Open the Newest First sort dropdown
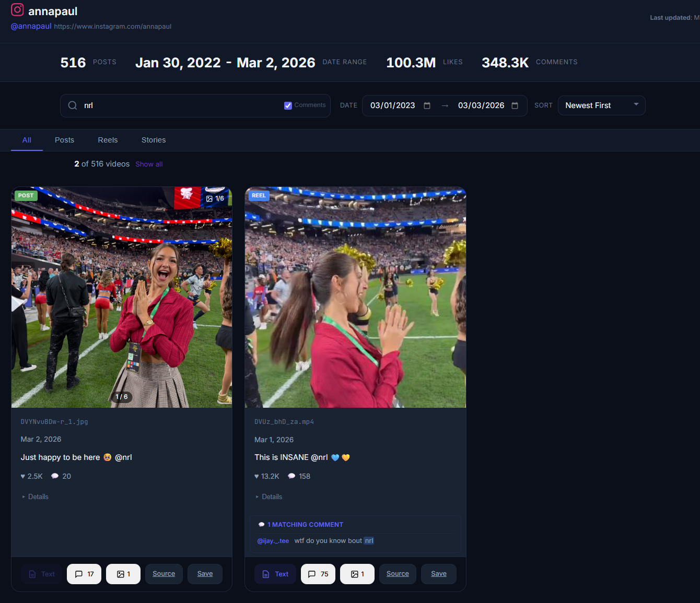The width and height of the screenshot is (700, 603). click(x=601, y=105)
